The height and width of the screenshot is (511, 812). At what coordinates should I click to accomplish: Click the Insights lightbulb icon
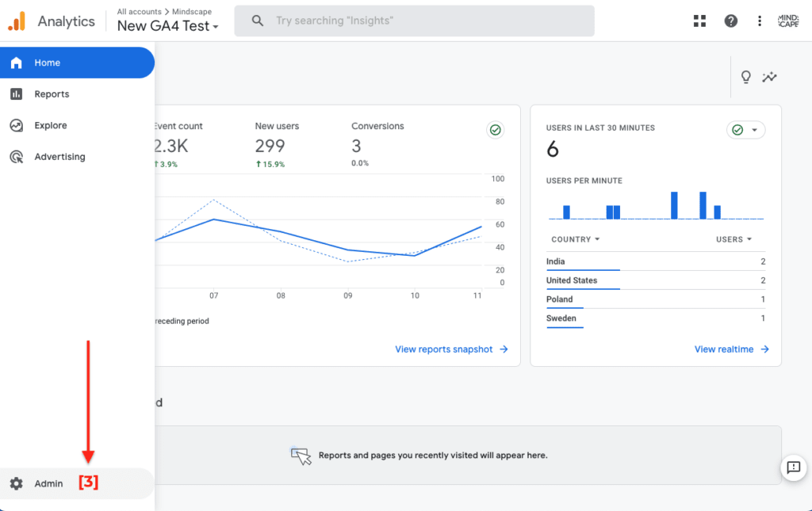coord(745,77)
